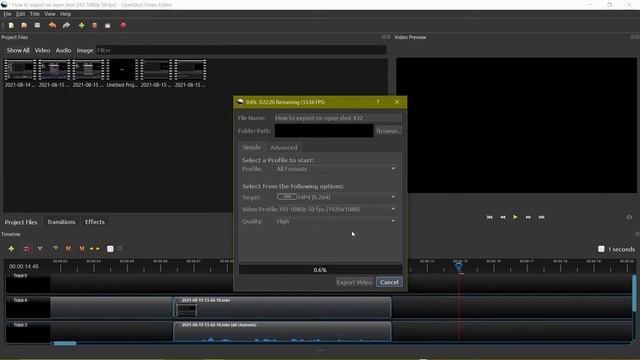640x360 pixels.
Task: Jump to end in Video Preview
Action: click(x=542, y=217)
